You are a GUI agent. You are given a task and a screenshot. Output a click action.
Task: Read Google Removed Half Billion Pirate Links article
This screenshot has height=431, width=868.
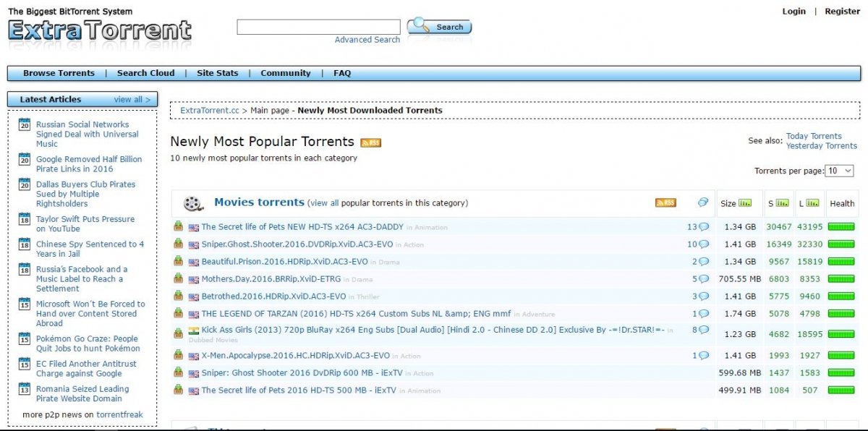[x=89, y=164]
